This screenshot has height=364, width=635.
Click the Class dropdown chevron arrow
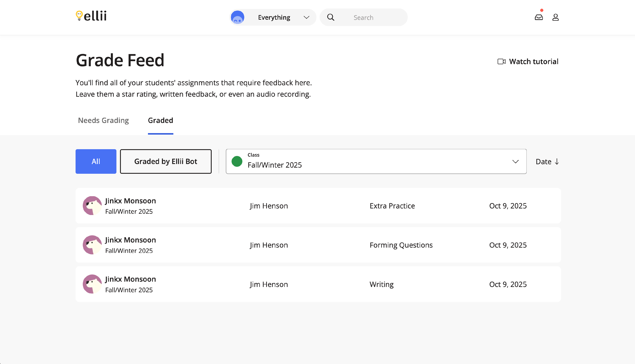[x=515, y=161]
